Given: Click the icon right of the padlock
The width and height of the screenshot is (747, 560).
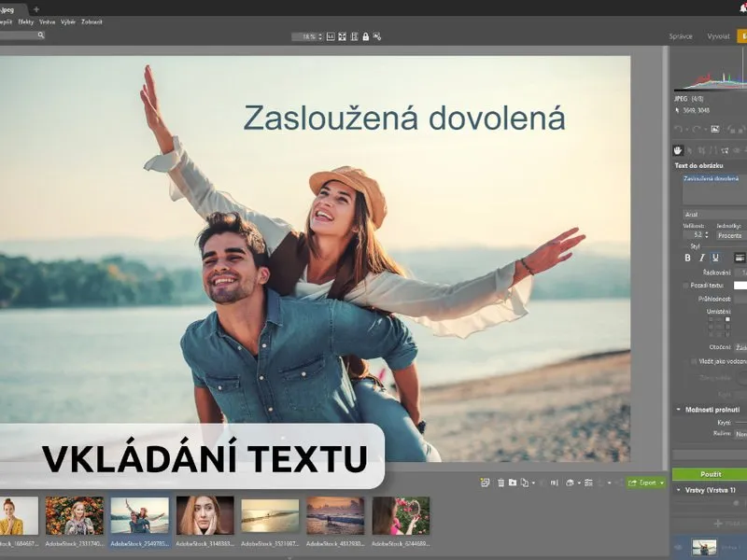Looking at the screenshot, I should click(377, 36).
